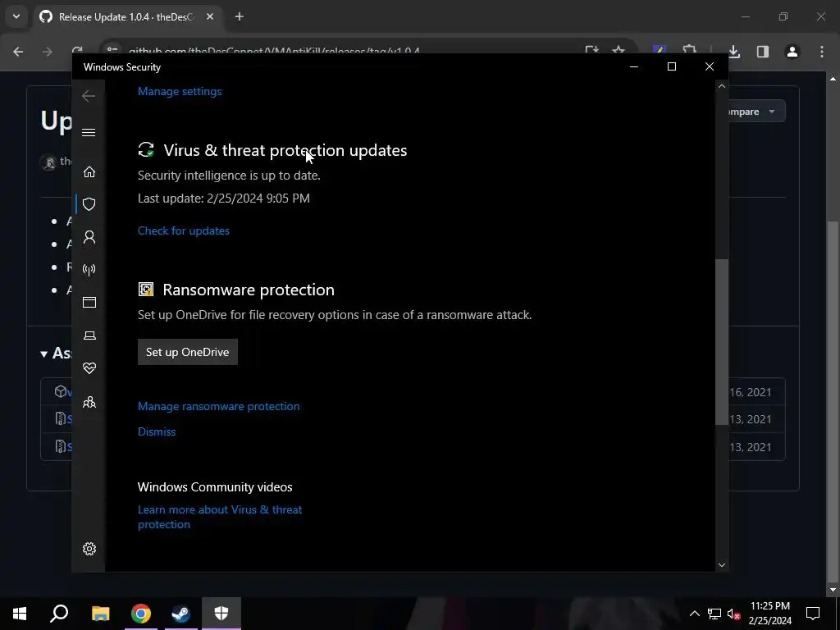
Task: Click scroll up arrow in Windows Security
Action: 722,86
